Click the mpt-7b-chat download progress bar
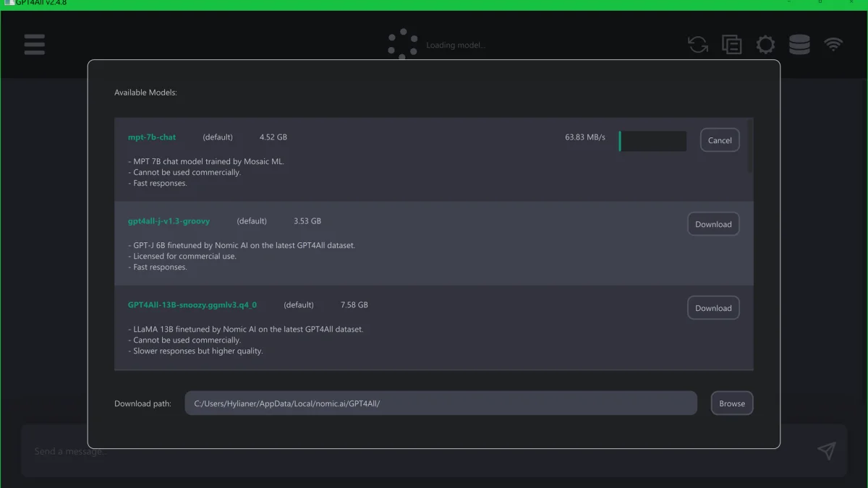868x488 pixels. click(652, 141)
